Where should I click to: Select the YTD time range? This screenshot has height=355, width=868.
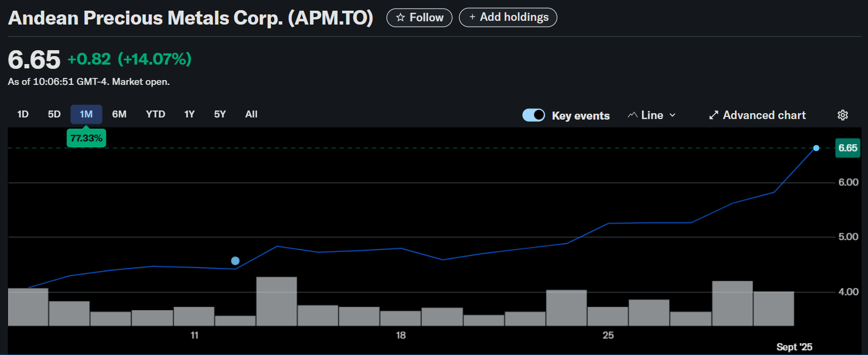pyautogui.click(x=156, y=114)
